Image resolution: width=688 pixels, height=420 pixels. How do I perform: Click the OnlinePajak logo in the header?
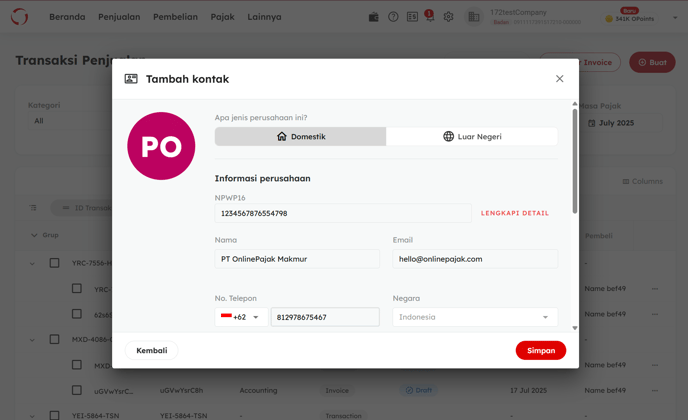point(19,17)
